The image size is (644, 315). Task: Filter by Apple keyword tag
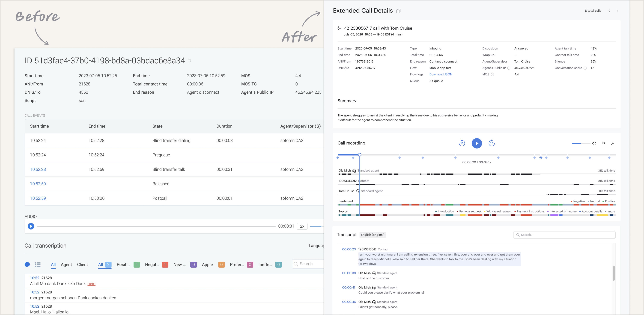coord(213,265)
